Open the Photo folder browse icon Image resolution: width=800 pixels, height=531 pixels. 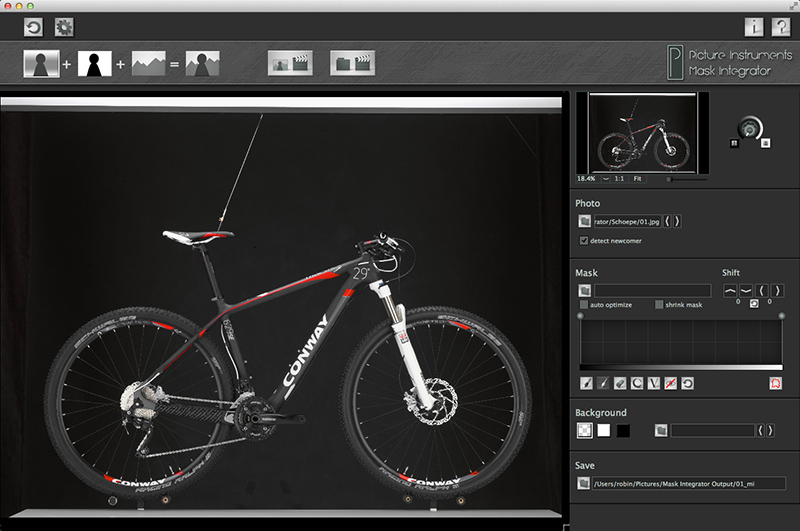(x=585, y=221)
